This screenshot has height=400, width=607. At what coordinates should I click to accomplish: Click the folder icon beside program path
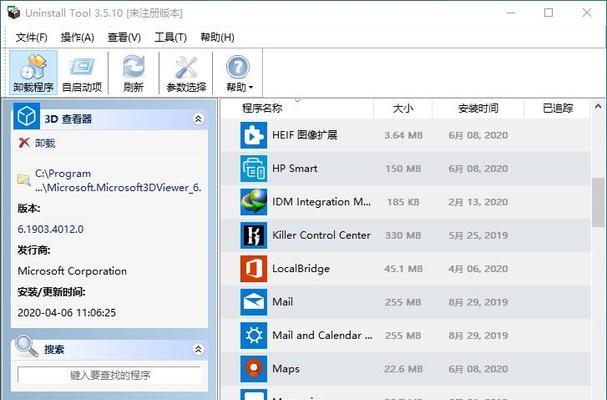click(24, 180)
